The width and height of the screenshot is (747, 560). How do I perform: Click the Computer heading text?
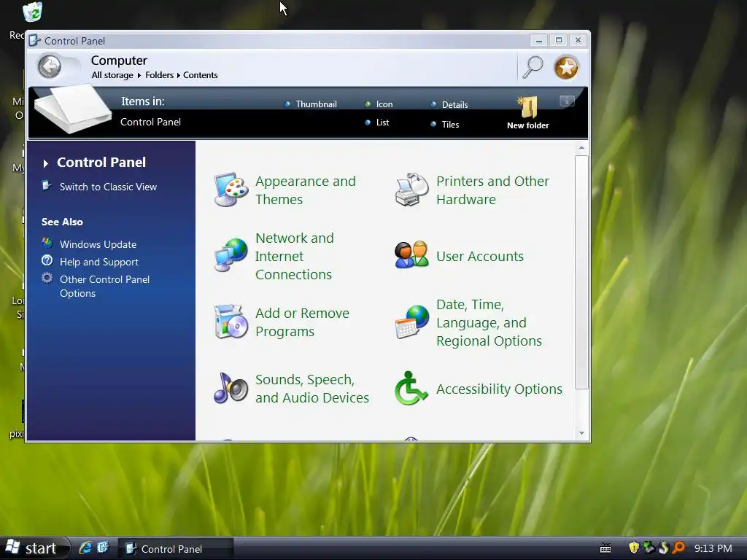pos(119,61)
